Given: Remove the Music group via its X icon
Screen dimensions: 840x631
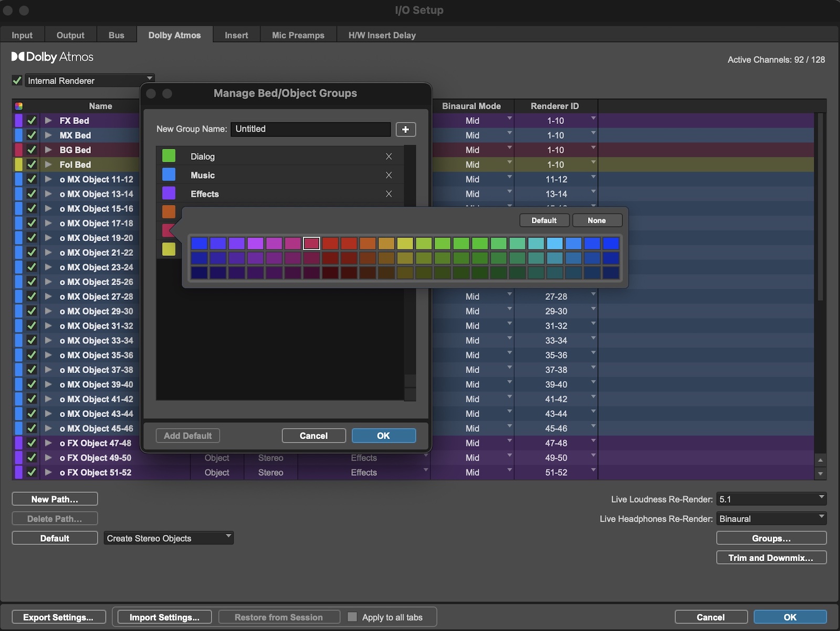Looking at the screenshot, I should pos(388,175).
